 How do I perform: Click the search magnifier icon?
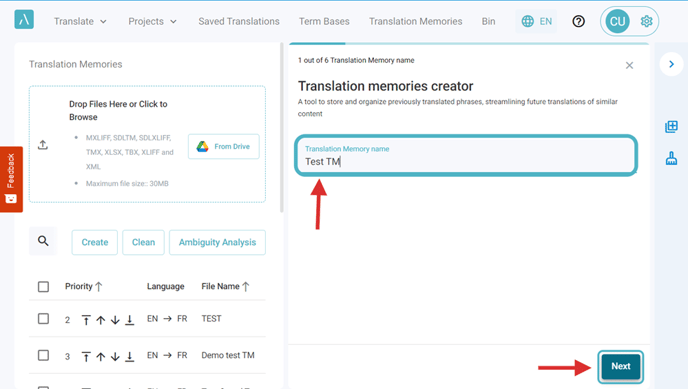click(x=43, y=240)
